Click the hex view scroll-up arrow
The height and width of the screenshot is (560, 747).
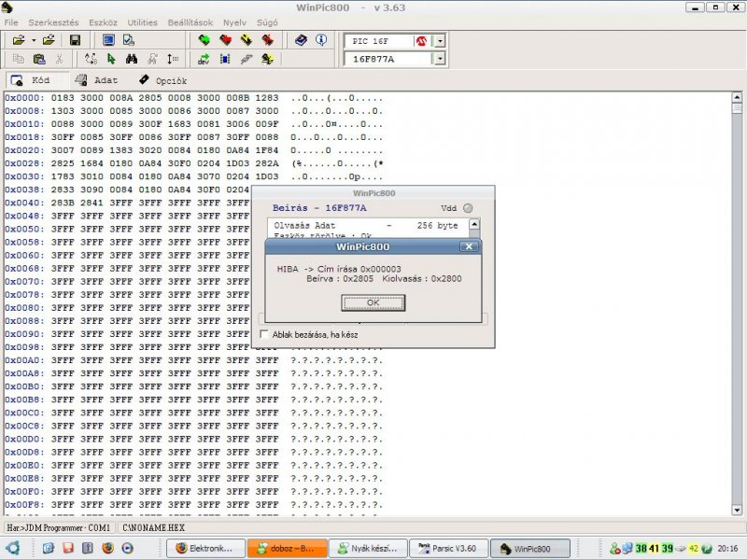click(x=737, y=97)
